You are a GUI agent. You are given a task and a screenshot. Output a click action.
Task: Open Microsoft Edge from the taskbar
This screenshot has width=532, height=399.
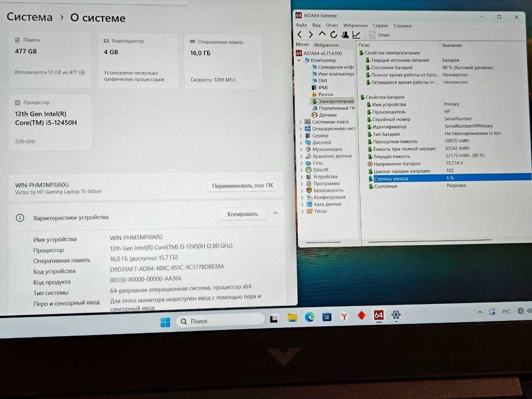click(310, 317)
